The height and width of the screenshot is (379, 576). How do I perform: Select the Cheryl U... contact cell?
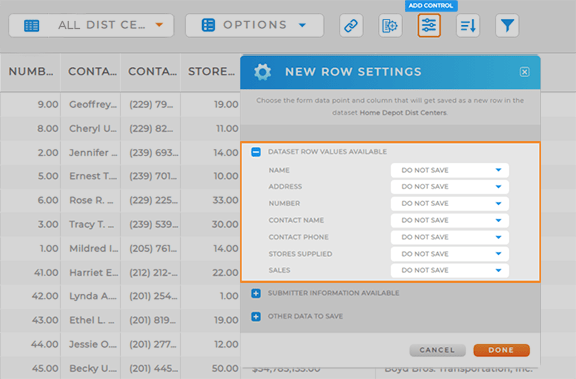click(91, 129)
